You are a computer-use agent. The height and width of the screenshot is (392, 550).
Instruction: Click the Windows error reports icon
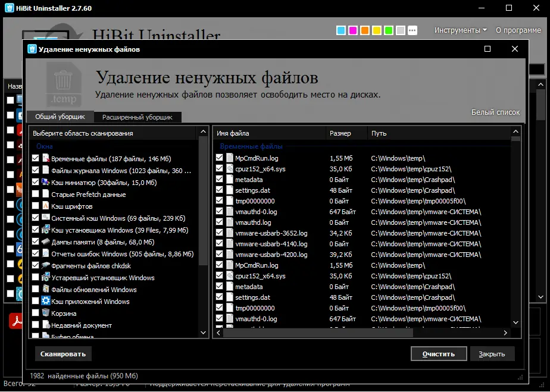pos(46,253)
